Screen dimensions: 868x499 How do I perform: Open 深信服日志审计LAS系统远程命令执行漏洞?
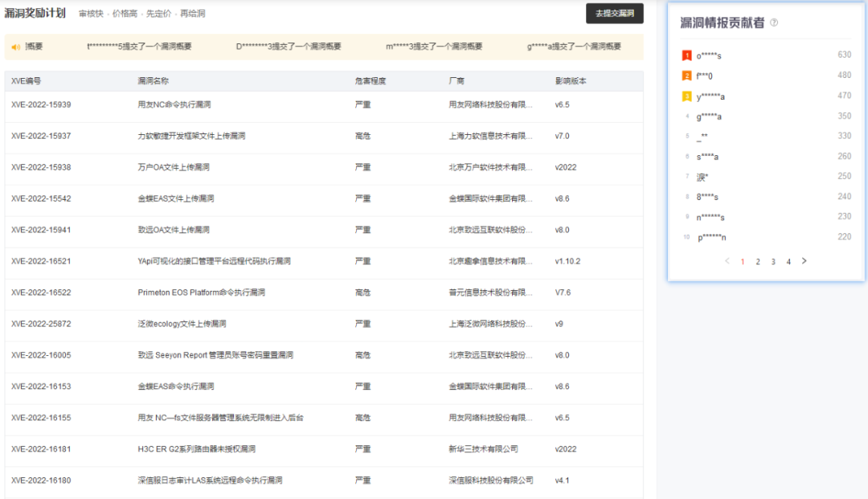coord(210,481)
